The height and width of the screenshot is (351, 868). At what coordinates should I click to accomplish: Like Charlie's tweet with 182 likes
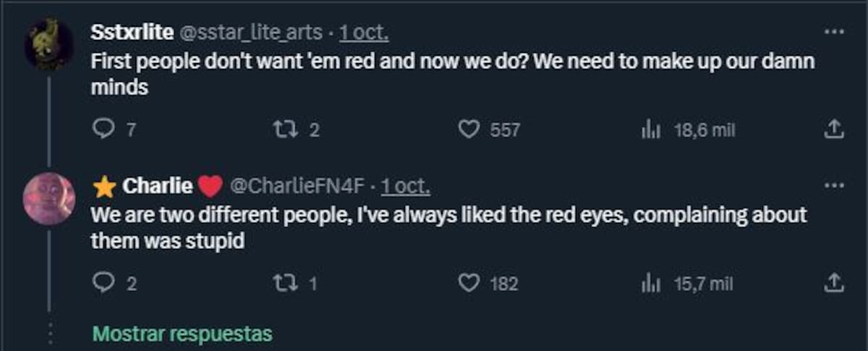pyautogui.click(x=470, y=283)
